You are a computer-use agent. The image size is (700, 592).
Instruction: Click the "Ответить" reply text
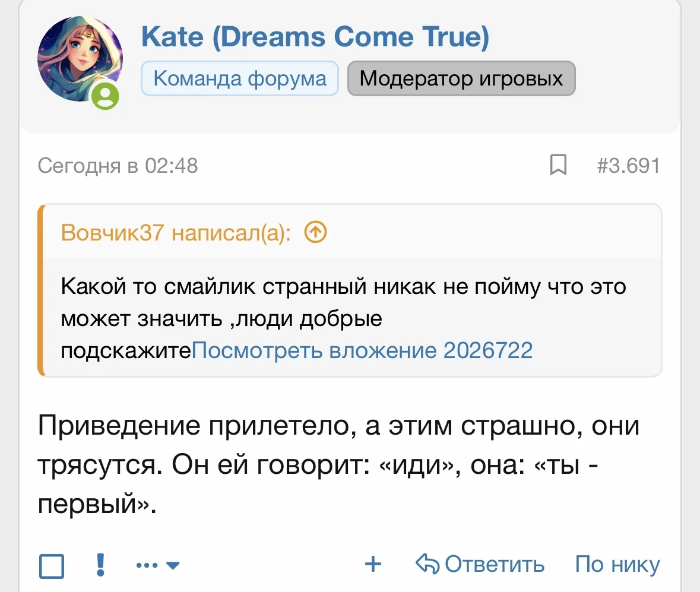pyautogui.click(x=494, y=564)
